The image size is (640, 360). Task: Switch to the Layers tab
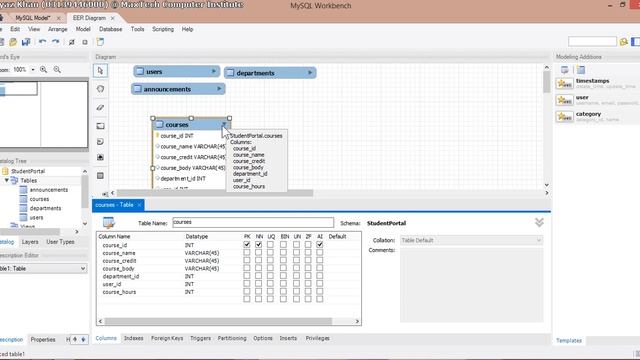(30, 242)
